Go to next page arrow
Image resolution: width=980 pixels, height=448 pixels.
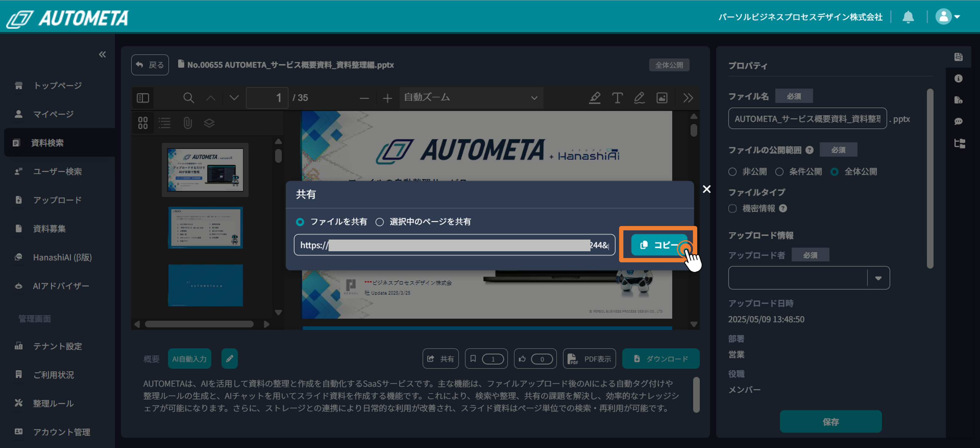click(234, 98)
